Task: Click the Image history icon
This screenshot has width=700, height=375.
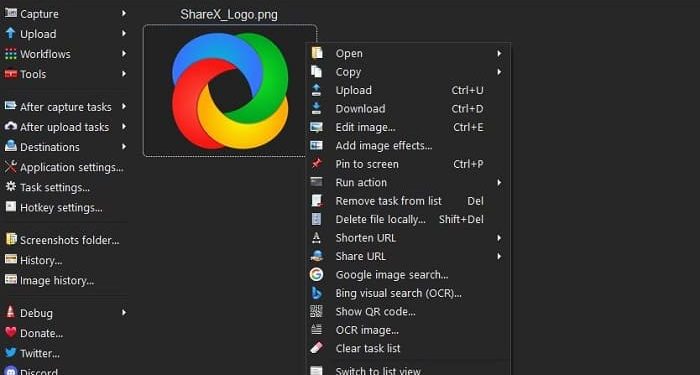Action: coord(11,279)
